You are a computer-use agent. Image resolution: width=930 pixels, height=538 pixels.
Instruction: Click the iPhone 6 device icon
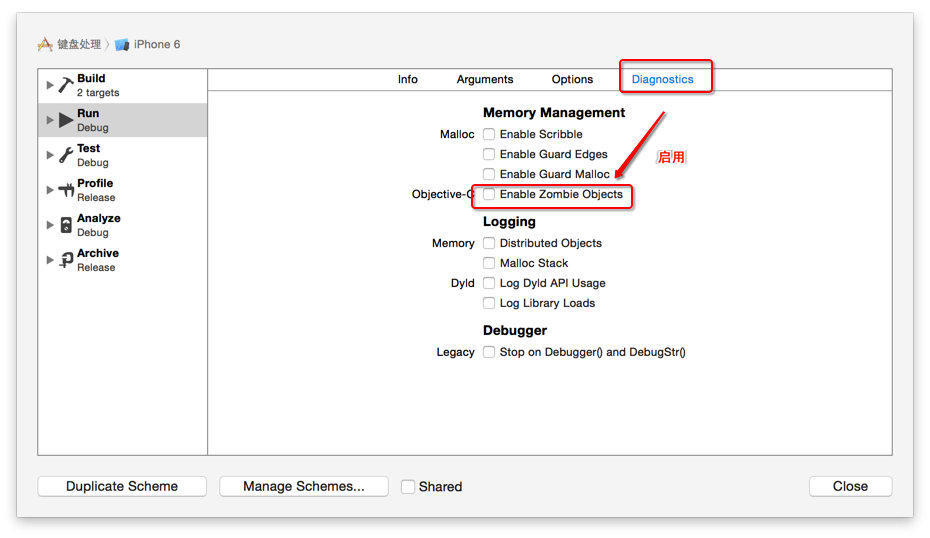(x=122, y=44)
